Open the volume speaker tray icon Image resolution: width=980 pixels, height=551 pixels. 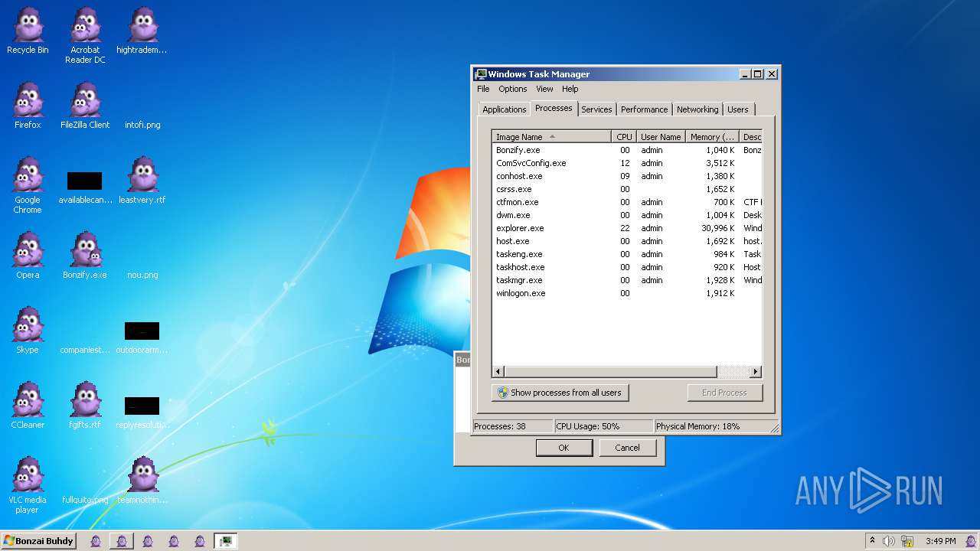click(x=889, y=541)
